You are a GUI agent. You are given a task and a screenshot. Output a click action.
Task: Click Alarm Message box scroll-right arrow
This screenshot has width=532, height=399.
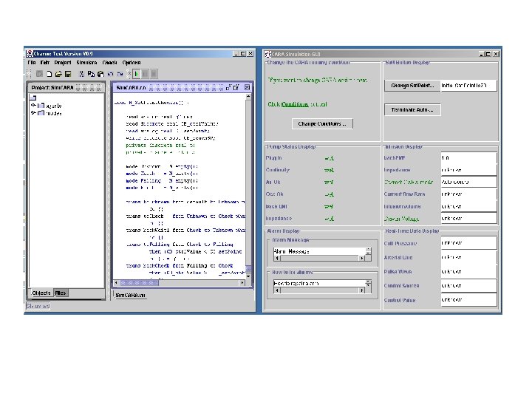[x=362, y=258]
